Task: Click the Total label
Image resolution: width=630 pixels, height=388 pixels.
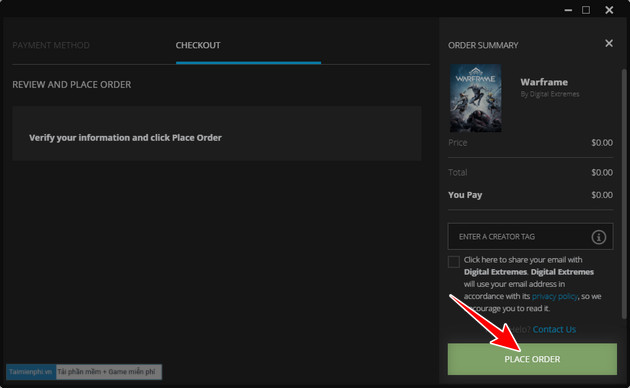Action: pyautogui.click(x=458, y=172)
